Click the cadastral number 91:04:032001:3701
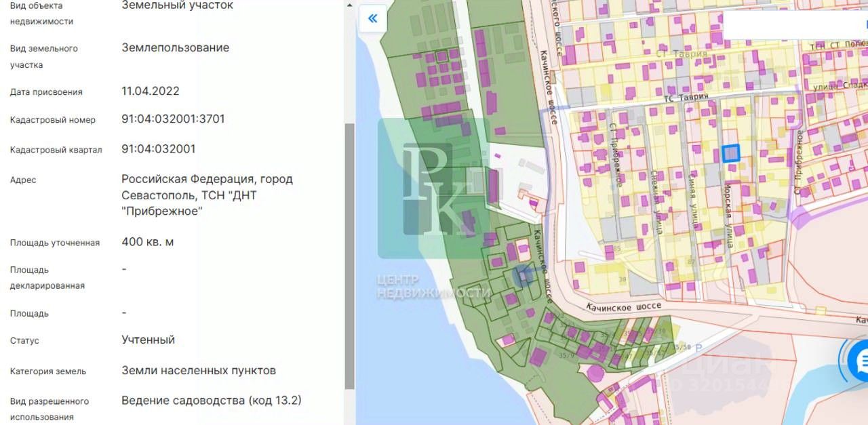Image resolution: width=868 pixels, height=425 pixels. [173, 119]
